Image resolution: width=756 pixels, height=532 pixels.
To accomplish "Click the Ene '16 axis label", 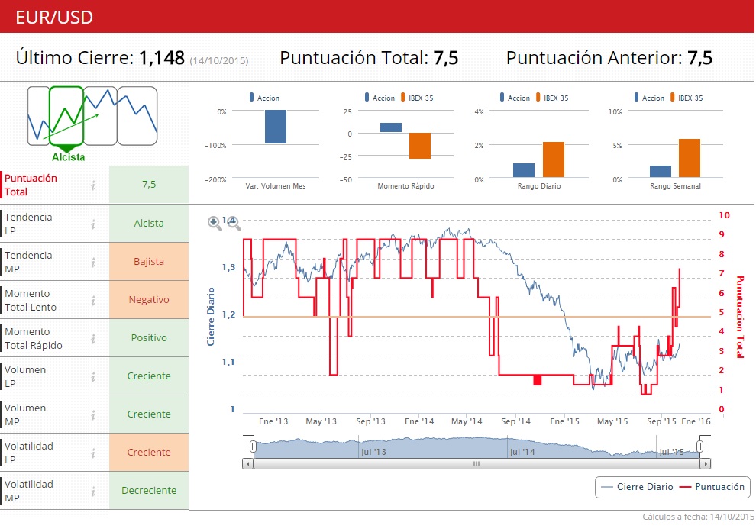I will click(x=696, y=421).
